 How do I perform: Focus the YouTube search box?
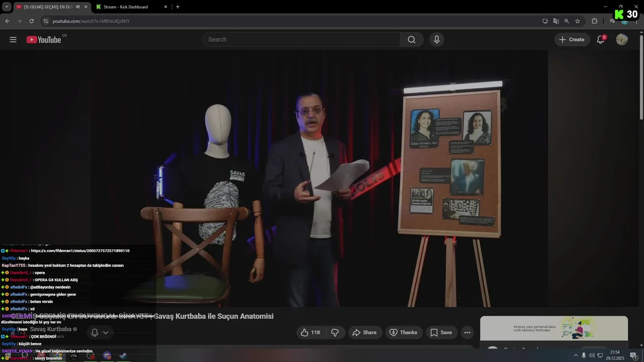coord(301,40)
